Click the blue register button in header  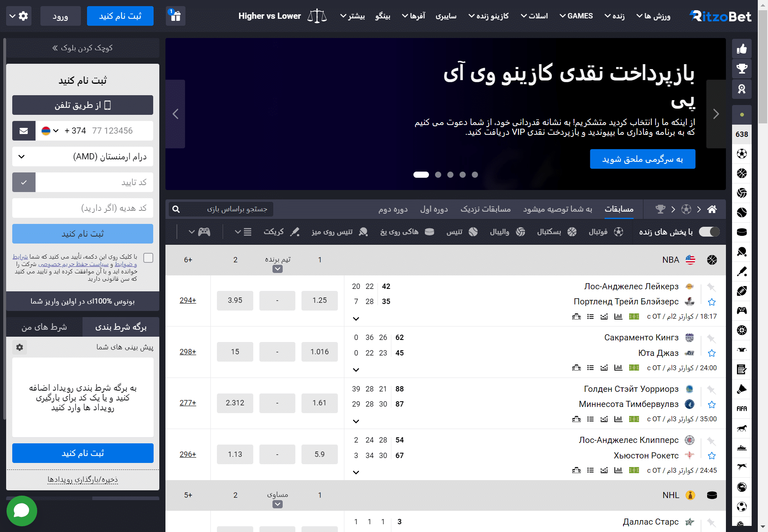pos(120,16)
